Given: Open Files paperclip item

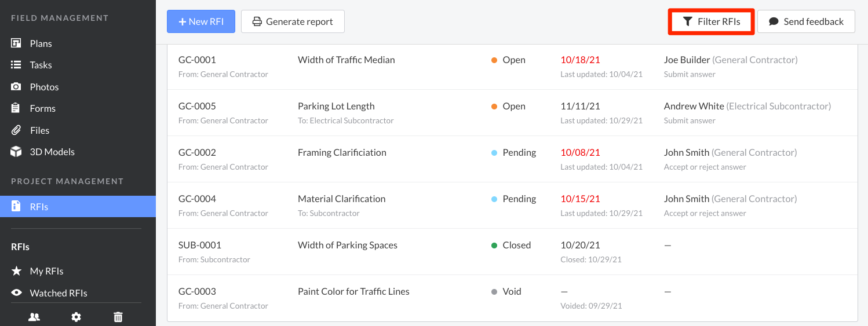Looking at the screenshot, I should coord(39,130).
